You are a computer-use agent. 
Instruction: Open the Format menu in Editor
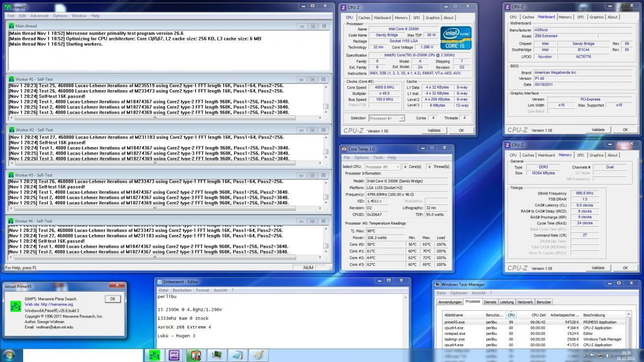pyautogui.click(x=203, y=290)
